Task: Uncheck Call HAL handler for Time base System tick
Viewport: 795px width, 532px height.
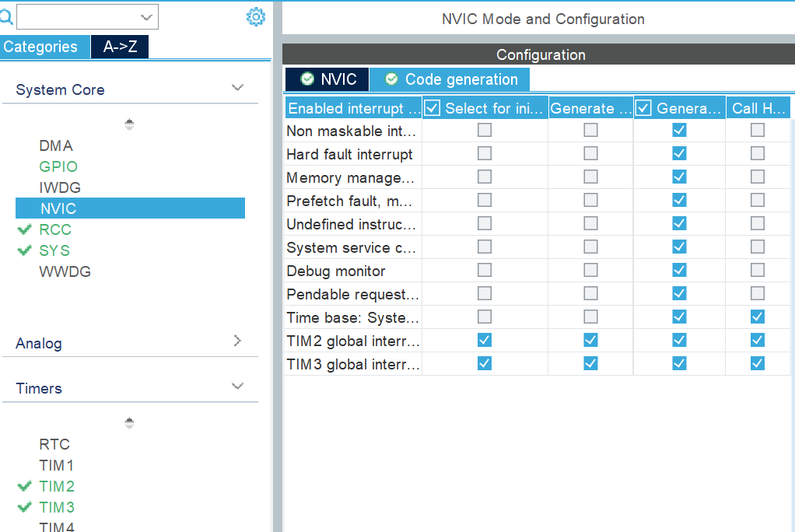Action: pos(758,317)
